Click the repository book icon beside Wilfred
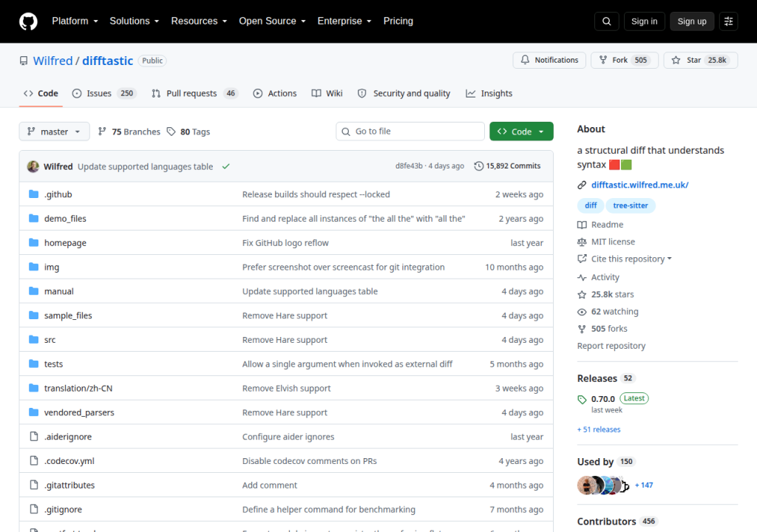Image resolution: width=757 pixels, height=532 pixels. click(24, 61)
